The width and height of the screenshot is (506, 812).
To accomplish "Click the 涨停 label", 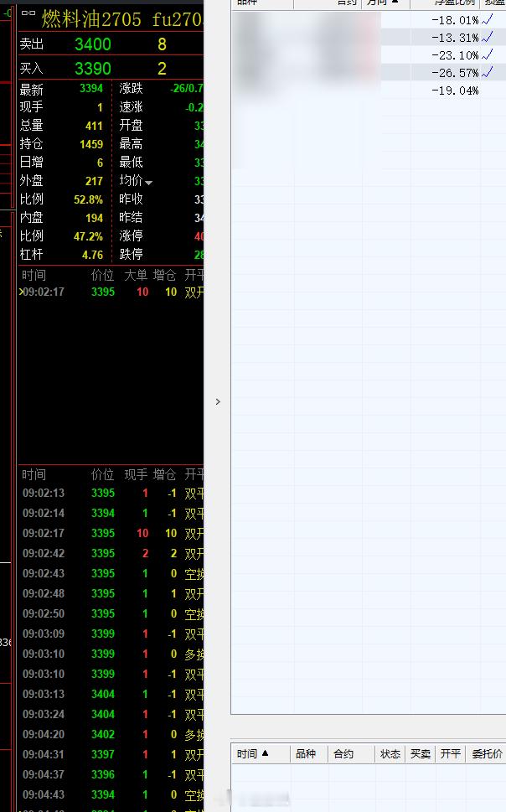I will (x=131, y=236).
